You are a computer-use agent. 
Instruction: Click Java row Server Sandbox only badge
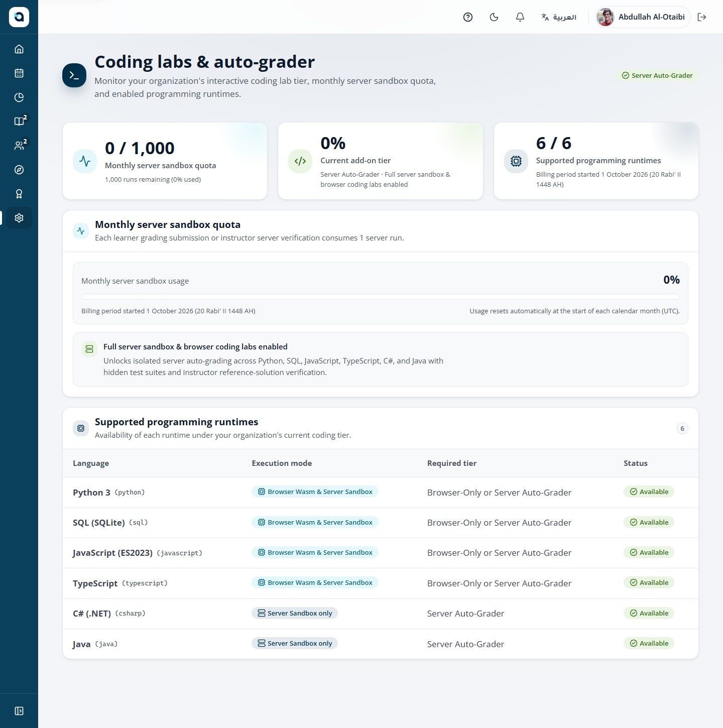[x=295, y=643]
